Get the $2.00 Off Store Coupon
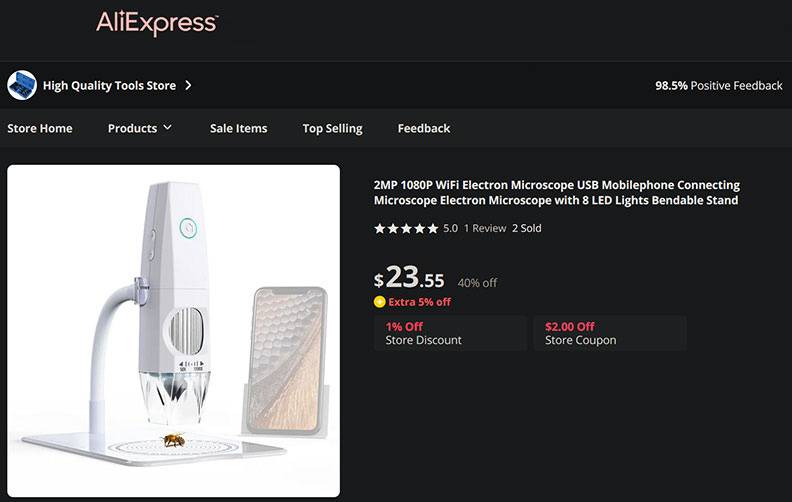 (x=609, y=333)
